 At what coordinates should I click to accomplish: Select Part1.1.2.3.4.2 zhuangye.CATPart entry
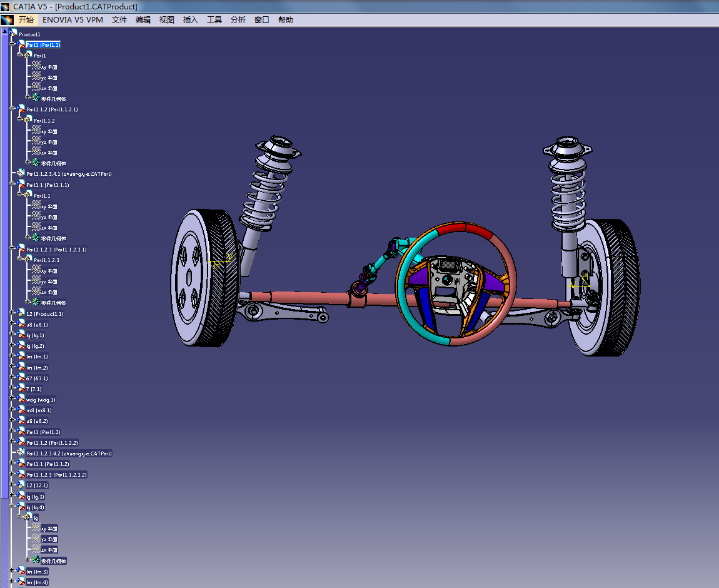69,453
